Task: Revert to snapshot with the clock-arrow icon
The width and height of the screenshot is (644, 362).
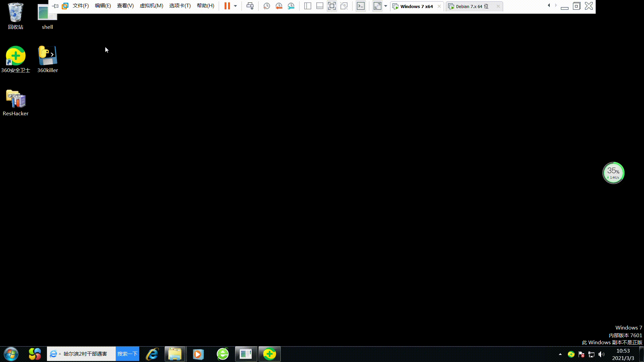Action: 279,6
